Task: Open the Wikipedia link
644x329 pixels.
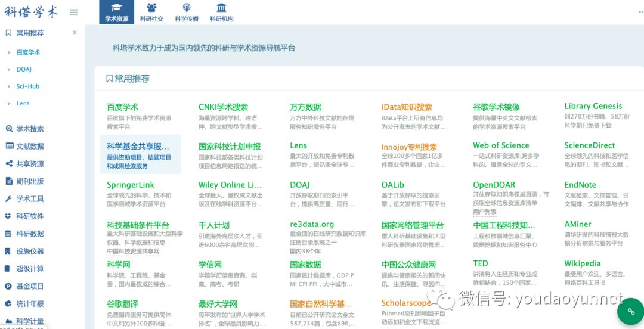Action: coord(583,263)
